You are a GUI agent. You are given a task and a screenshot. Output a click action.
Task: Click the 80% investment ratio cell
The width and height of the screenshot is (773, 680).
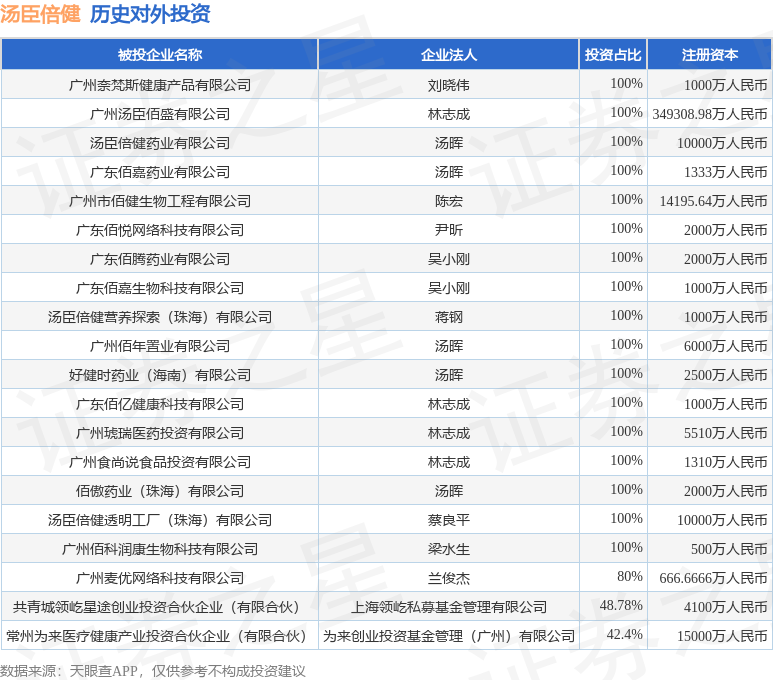pyautogui.click(x=630, y=576)
